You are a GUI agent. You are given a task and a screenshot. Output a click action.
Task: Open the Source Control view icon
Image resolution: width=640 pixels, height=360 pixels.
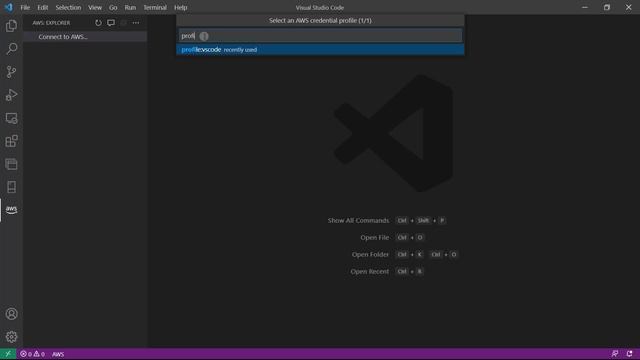11,72
